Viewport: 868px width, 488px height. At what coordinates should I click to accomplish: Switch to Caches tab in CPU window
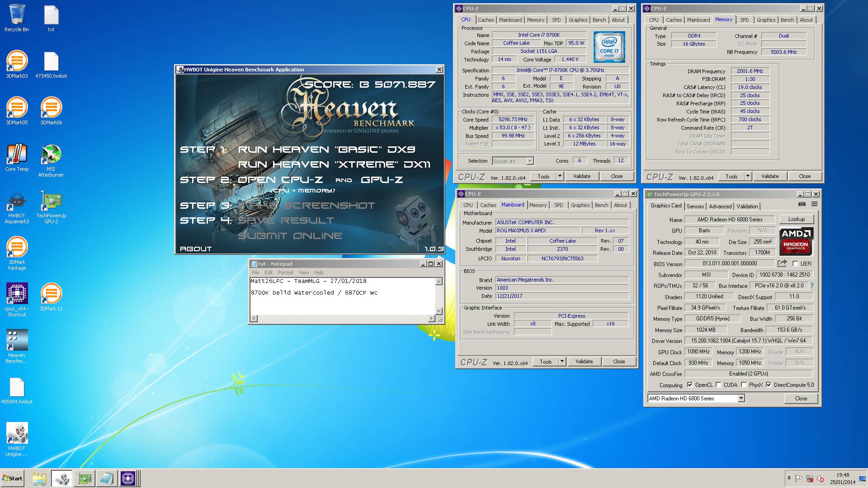(486, 20)
